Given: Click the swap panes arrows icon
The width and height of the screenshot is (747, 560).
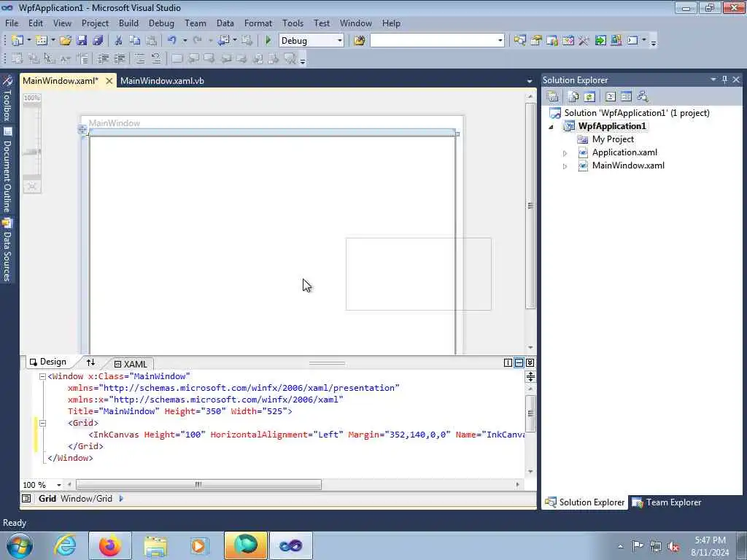Looking at the screenshot, I should (91, 362).
